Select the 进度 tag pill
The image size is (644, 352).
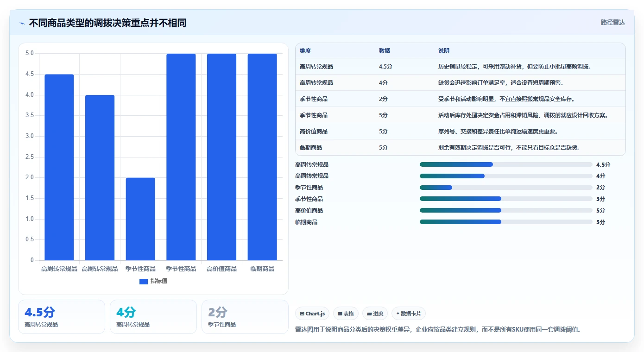(x=375, y=314)
